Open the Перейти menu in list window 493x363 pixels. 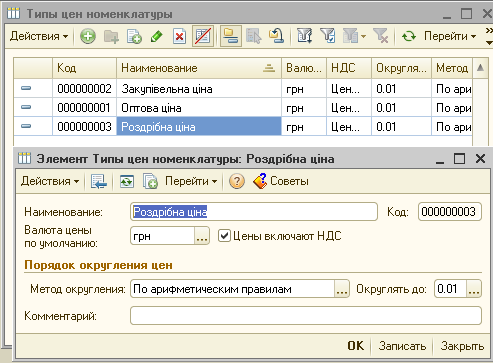(450, 36)
